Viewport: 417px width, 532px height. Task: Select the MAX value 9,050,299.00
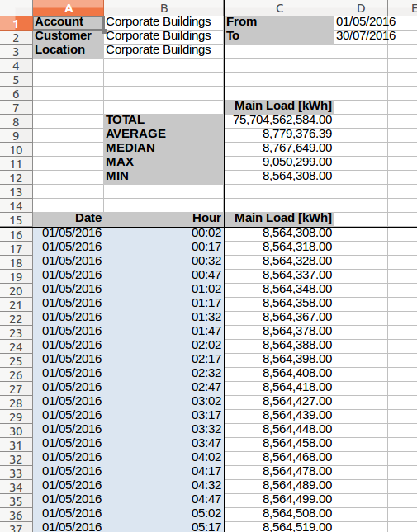coord(279,162)
